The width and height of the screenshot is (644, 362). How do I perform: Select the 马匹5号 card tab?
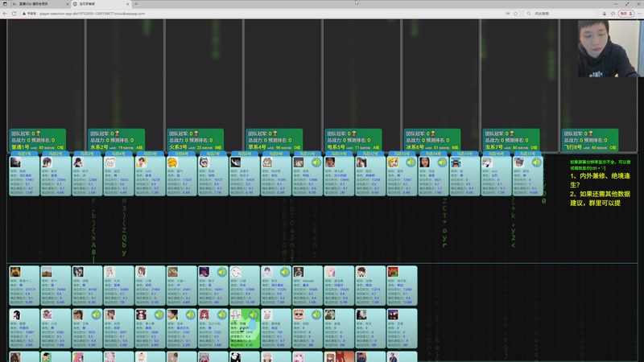point(150,154)
